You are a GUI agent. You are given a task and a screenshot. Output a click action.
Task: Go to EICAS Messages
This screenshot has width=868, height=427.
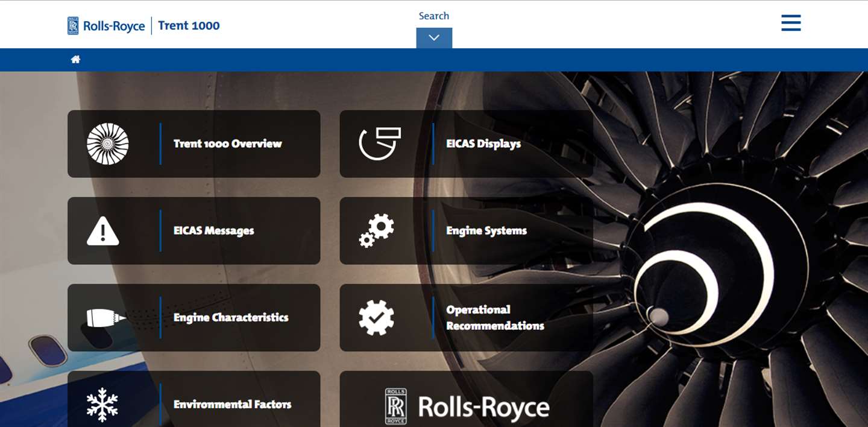(194, 230)
